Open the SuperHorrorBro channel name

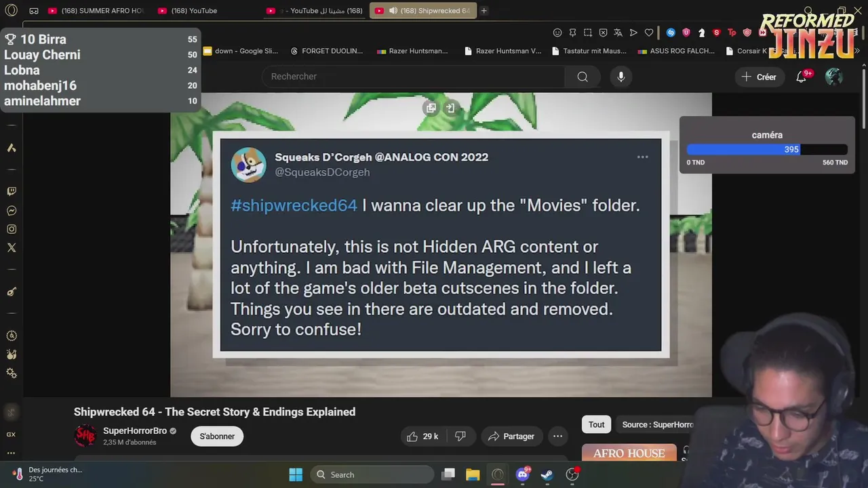coord(135,431)
